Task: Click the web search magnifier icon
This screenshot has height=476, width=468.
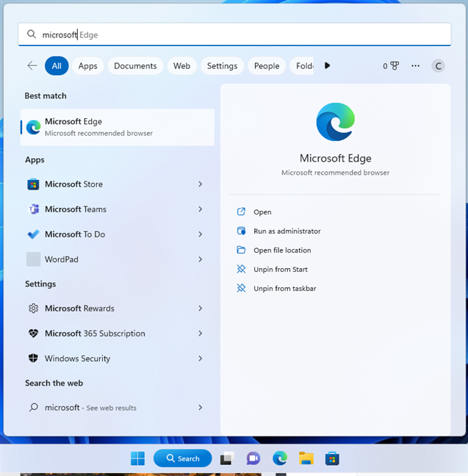Action: tap(33, 407)
